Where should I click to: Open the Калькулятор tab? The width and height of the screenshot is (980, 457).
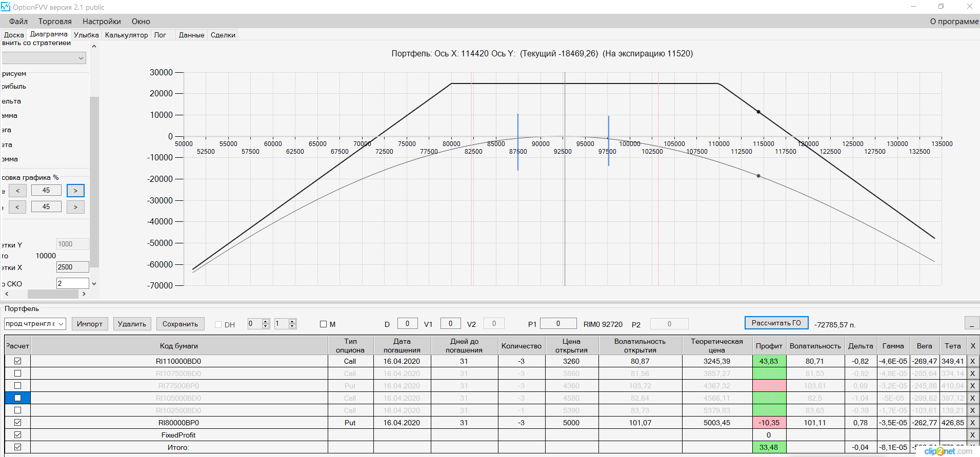point(126,35)
